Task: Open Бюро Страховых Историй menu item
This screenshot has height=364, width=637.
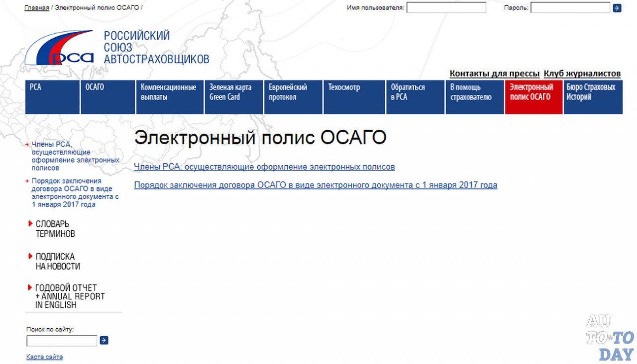Action: pos(593,97)
